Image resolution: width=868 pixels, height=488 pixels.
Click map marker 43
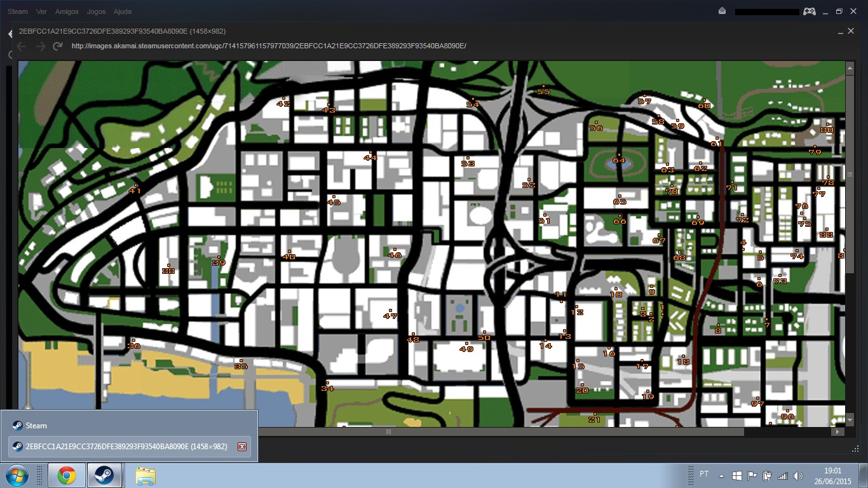point(329,109)
